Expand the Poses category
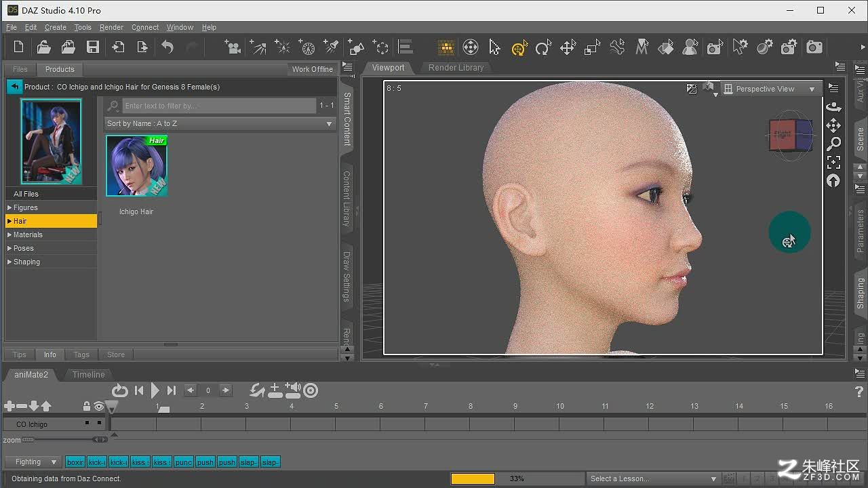Screen dimensions: 868x488 coord(51,248)
